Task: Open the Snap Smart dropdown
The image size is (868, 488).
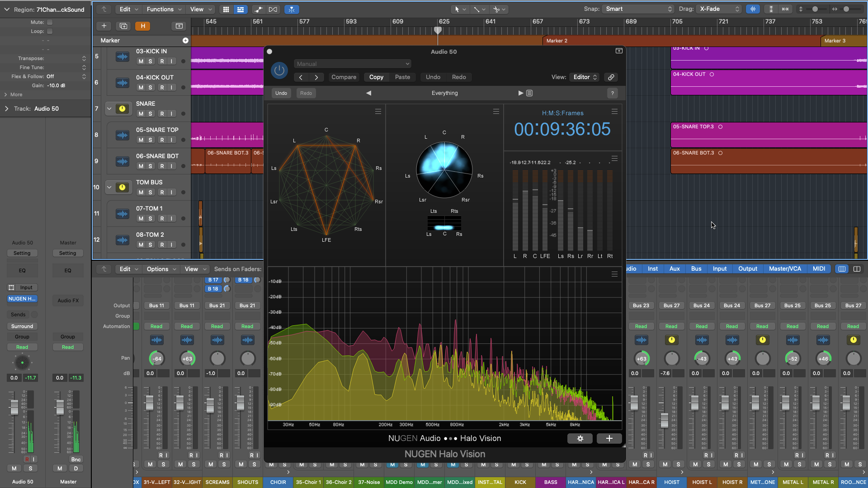Action: (638, 9)
